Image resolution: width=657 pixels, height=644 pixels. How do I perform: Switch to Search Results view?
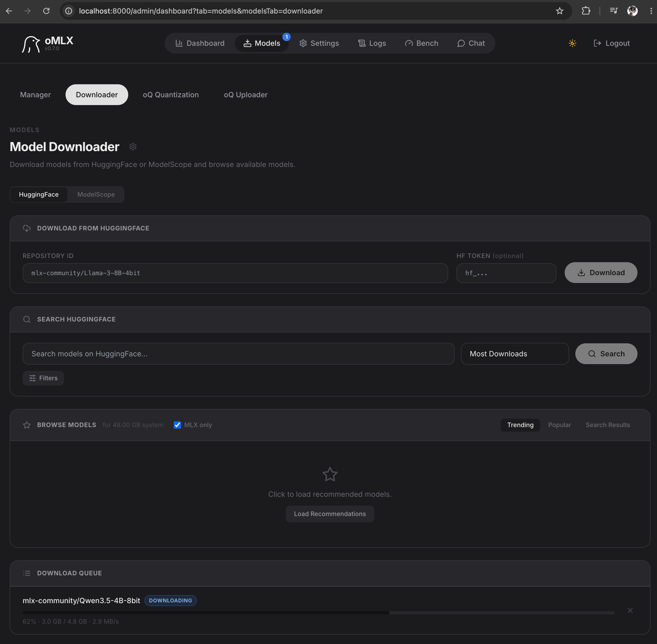[x=608, y=425]
